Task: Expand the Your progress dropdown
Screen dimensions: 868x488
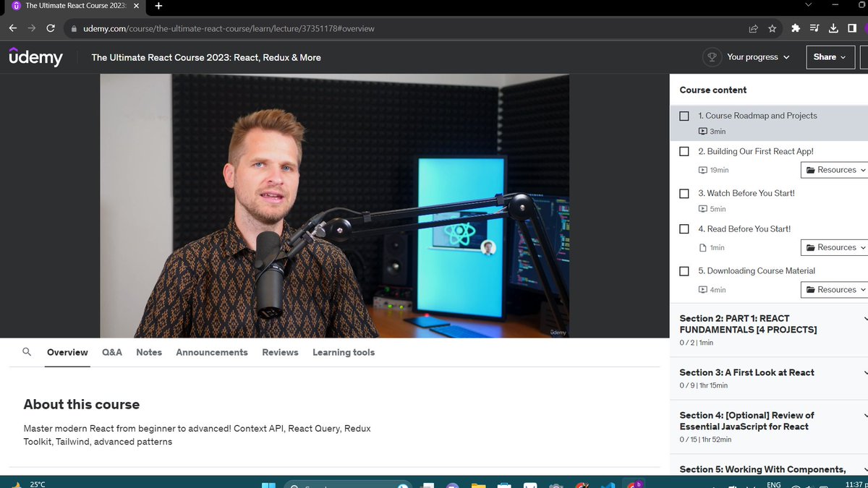Action: tap(758, 57)
